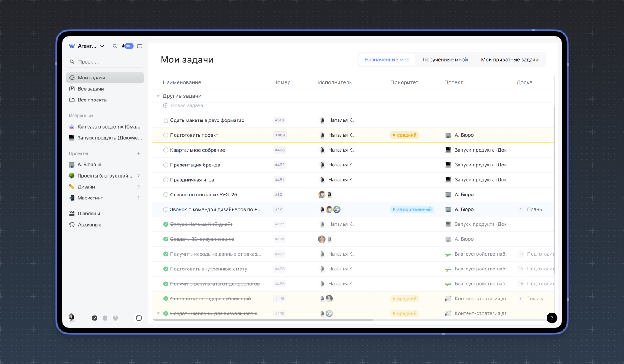Click the grid apps icon at sidebar bottom
The image size is (624, 364).
click(139, 318)
